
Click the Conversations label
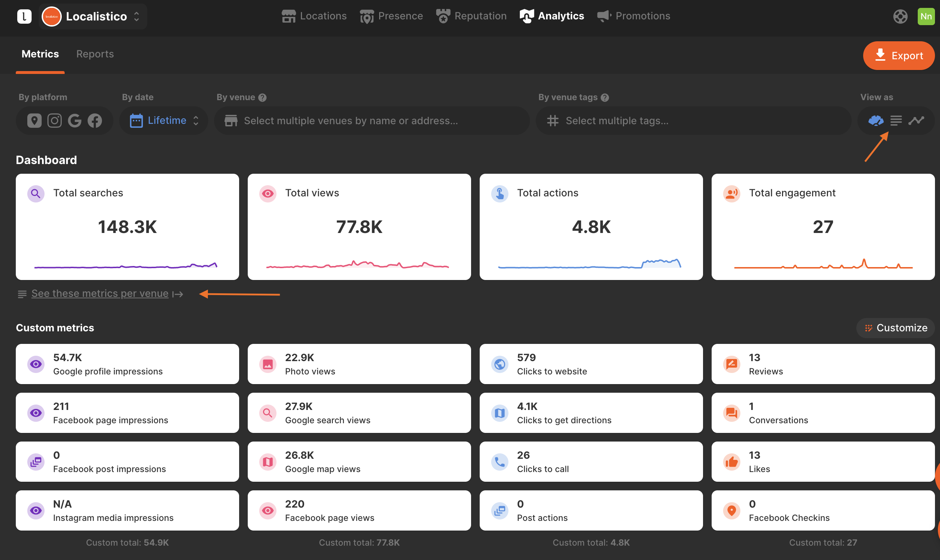[778, 420]
